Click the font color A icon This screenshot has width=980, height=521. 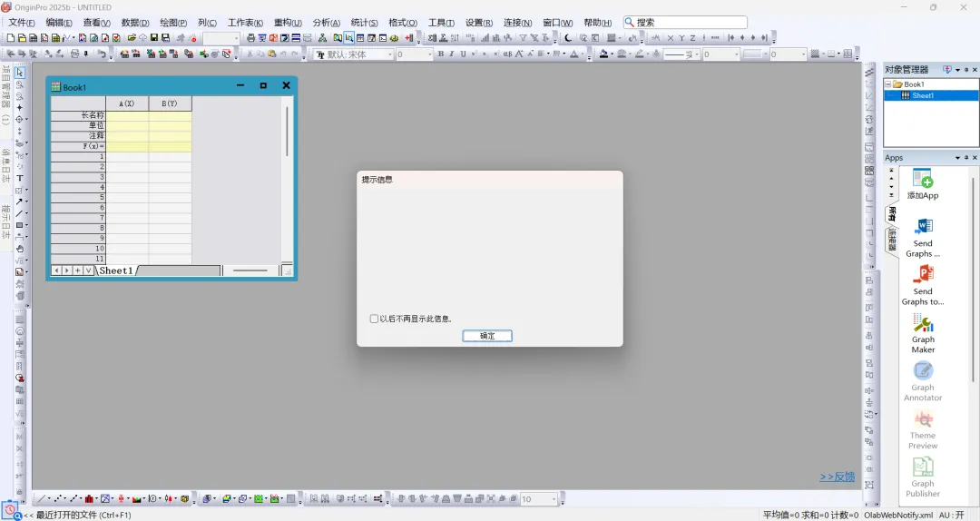573,54
